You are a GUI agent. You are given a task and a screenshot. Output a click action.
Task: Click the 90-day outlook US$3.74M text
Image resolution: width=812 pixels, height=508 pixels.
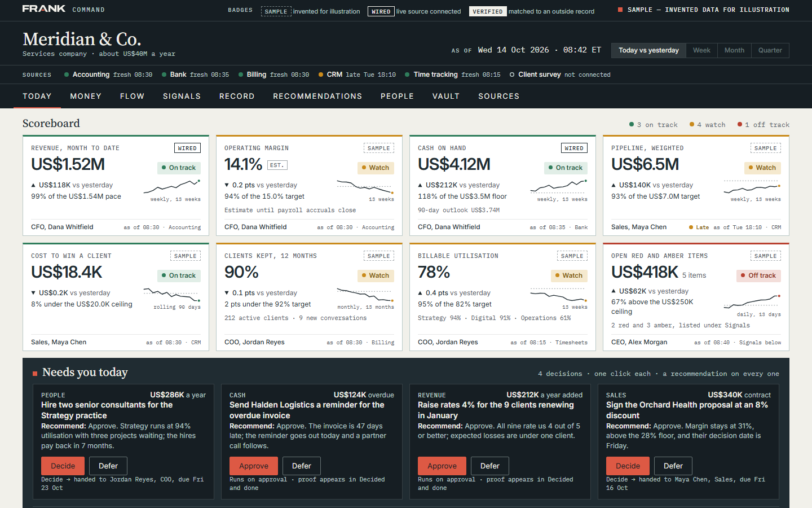(459, 210)
